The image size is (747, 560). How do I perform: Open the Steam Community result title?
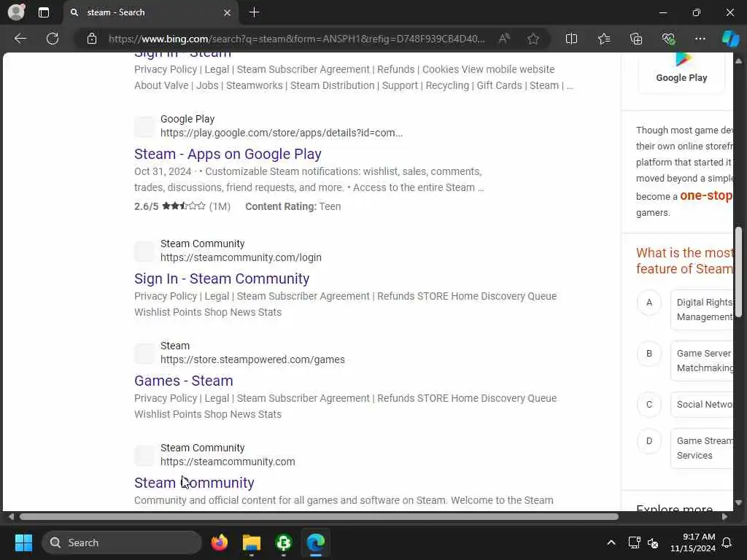194,483
